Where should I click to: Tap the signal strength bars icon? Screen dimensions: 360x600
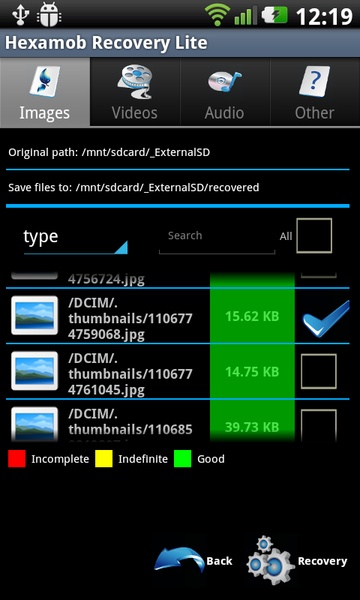point(245,16)
